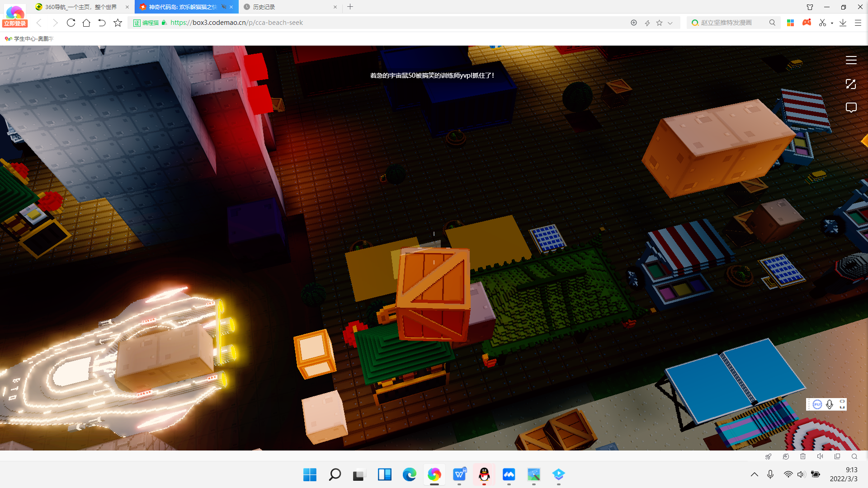This screenshot has height=488, width=868.
Task: Read the capture announcement text at top
Action: click(432, 75)
